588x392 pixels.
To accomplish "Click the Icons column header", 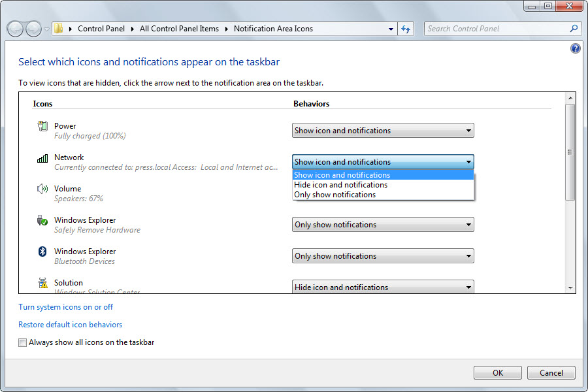I will coord(42,104).
